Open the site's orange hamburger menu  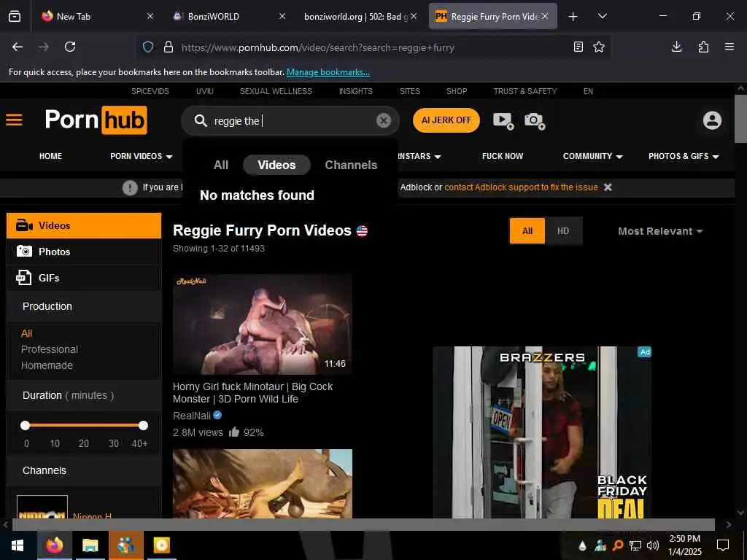point(15,120)
